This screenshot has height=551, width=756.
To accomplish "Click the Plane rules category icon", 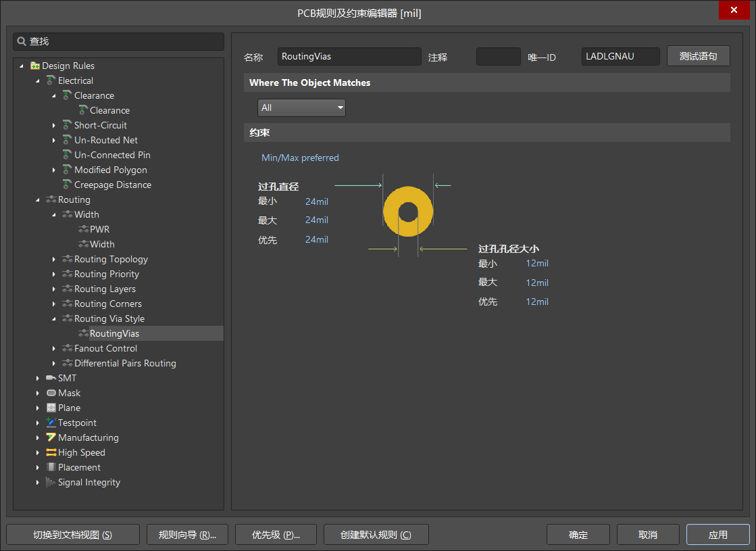I will 51,408.
